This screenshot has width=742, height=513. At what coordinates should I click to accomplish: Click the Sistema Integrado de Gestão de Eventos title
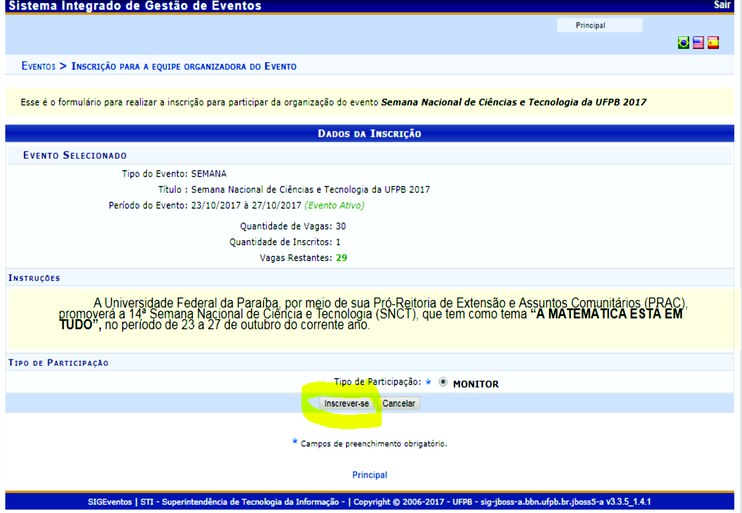pyautogui.click(x=135, y=6)
